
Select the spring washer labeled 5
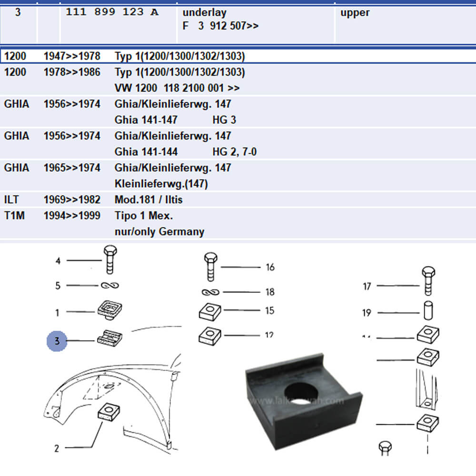110,286
